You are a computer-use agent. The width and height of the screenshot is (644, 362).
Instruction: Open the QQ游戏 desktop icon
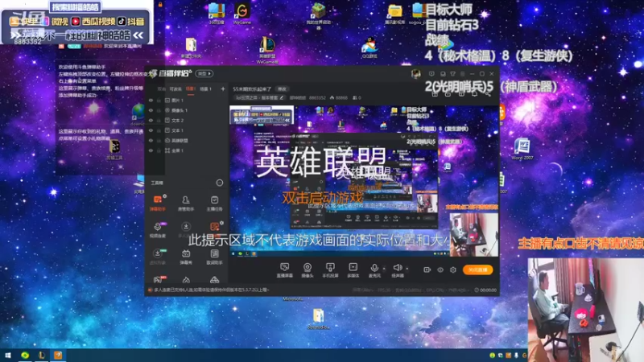[x=369, y=47]
